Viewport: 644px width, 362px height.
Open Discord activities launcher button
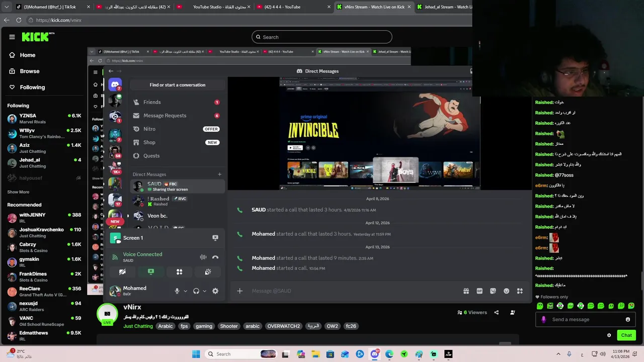pos(179,272)
